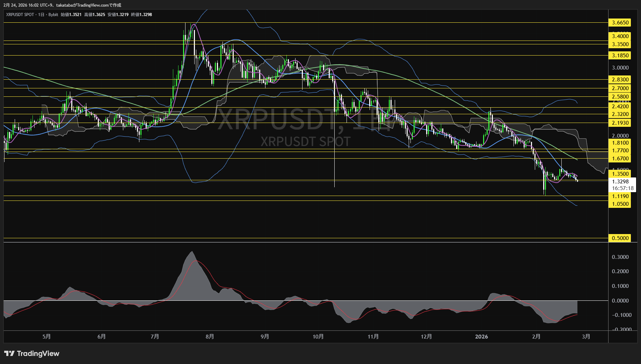Click the 1.0500 yellow price label
This screenshot has height=364, width=641.
pos(620,204)
